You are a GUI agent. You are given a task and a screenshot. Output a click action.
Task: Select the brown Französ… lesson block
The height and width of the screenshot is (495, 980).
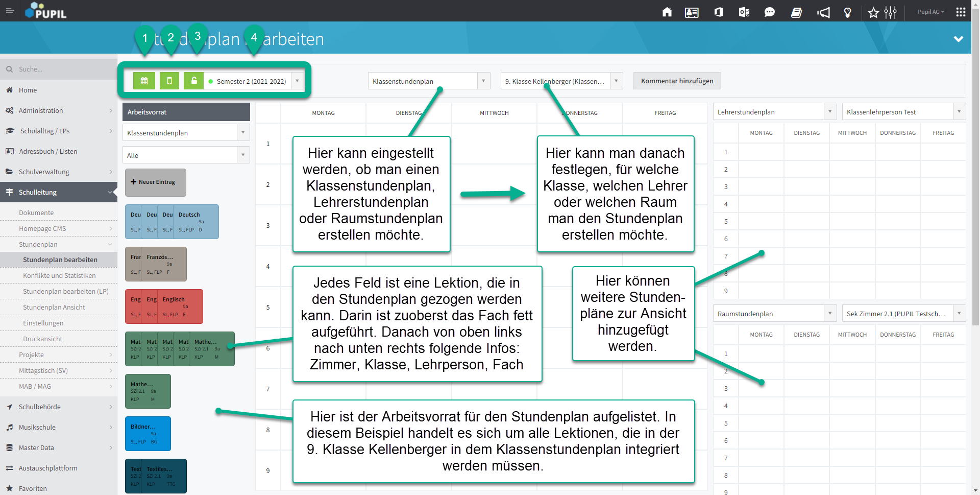click(164, 264)
